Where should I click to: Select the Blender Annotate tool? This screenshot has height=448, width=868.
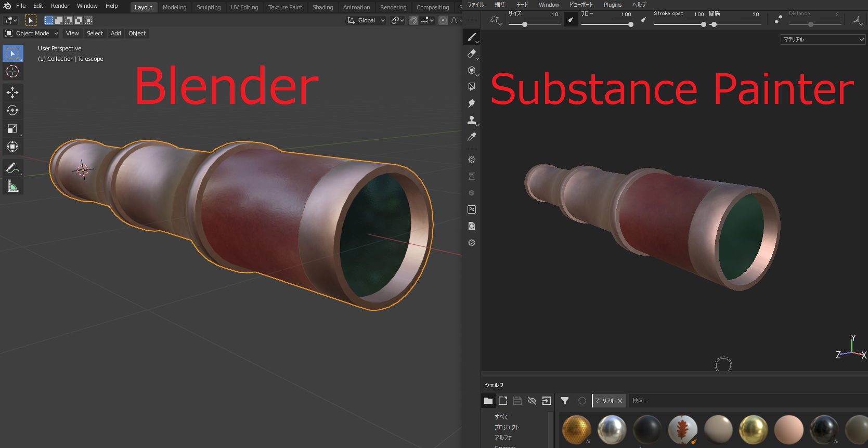coord(12,168)
